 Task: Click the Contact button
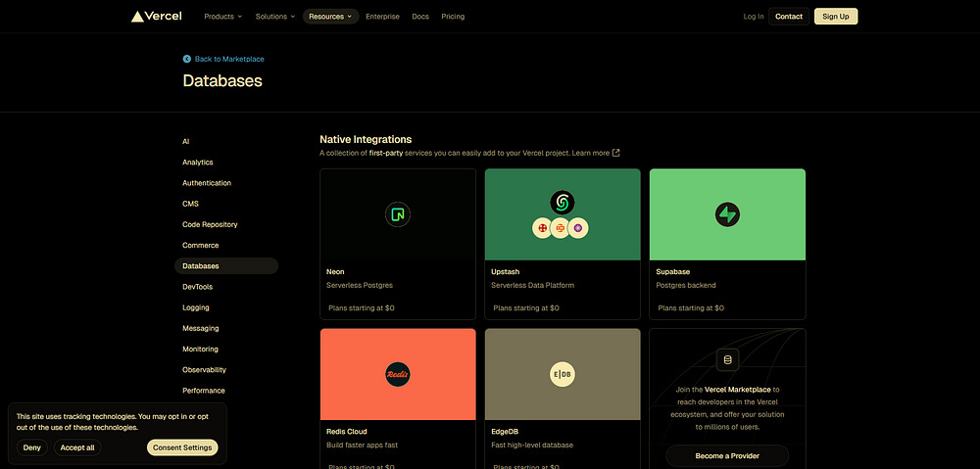[789, 17]
